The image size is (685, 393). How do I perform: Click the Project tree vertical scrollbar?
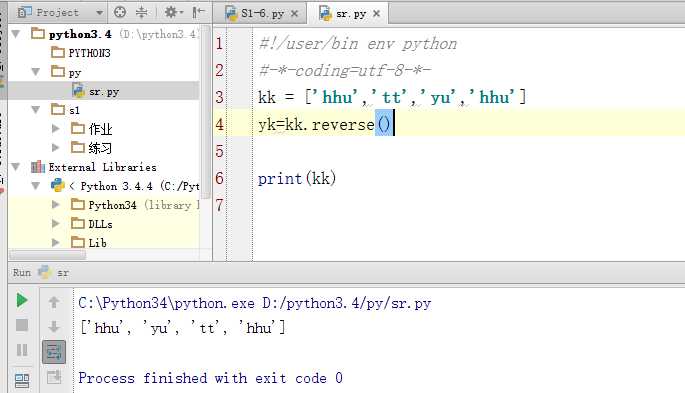pyautogui.click(x=206, y=111)
